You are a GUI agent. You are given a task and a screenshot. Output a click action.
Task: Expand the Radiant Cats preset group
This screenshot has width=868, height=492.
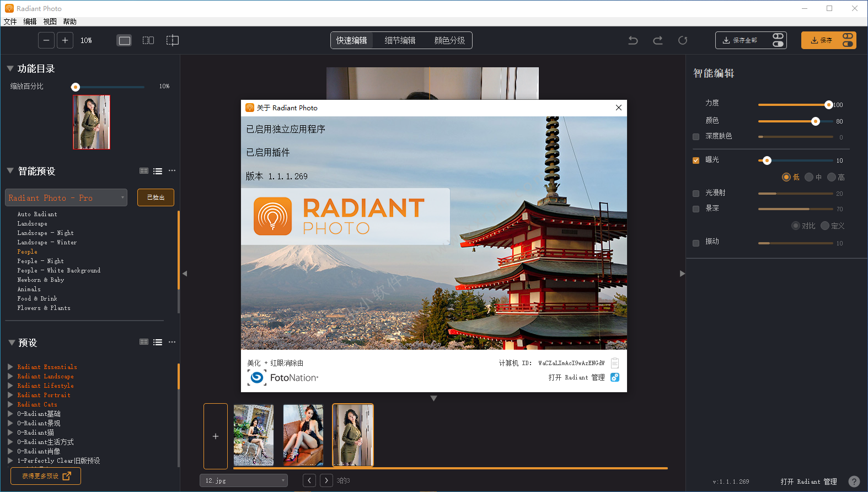coord(10,404)
